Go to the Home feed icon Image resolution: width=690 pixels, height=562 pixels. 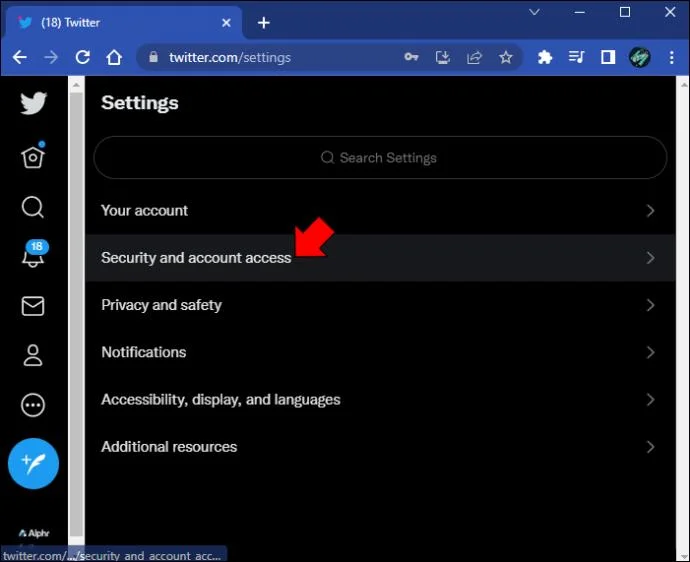coord(33,155)
